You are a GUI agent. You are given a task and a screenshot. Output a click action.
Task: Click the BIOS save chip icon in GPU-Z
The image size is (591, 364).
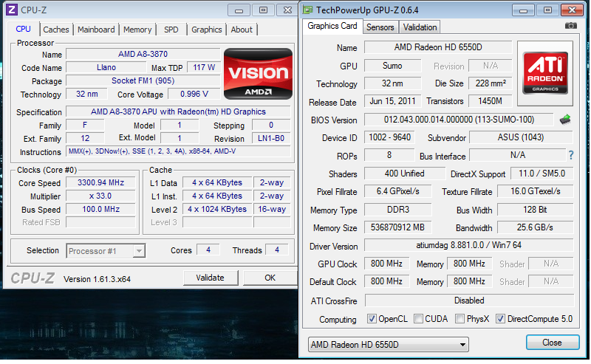(x=565, y=120)
